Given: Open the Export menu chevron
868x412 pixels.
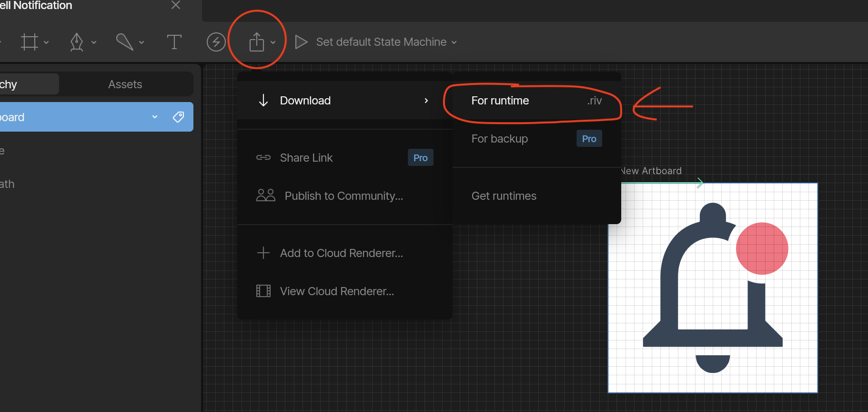Looking at the screenshot, I should (273, 42).
